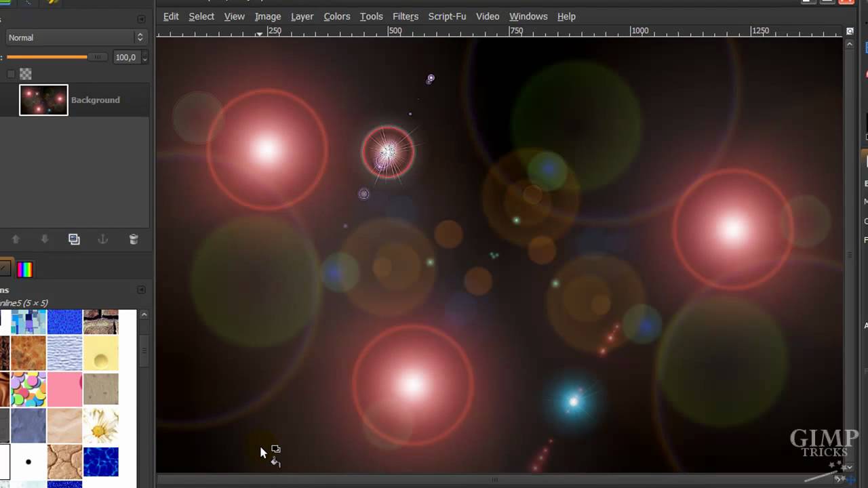Screen dimensions: 868x488
Task: Open the layers panel configure menu arrow
Action: 141,20
